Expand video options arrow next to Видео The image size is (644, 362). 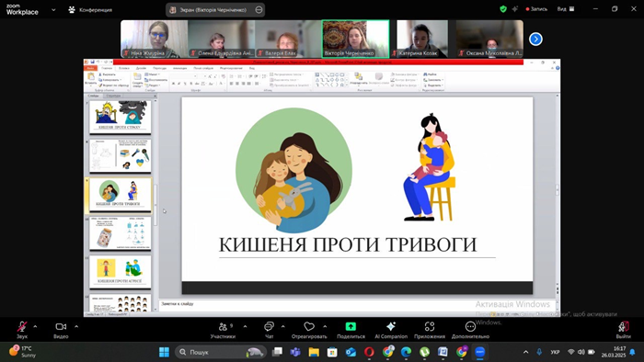[76, 327]
